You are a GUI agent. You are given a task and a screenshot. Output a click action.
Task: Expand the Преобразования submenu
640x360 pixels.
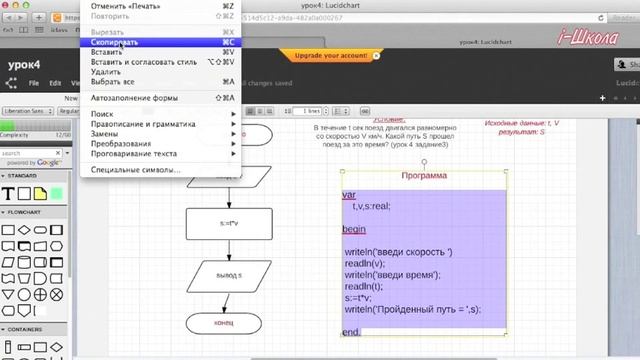(160, 144)
